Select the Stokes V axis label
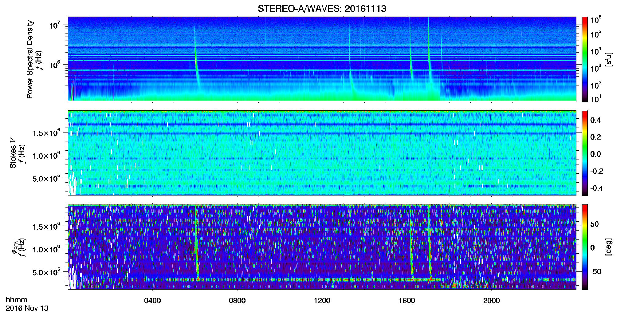Viewport: 644px width, 332px height. [x=13, y=152]
